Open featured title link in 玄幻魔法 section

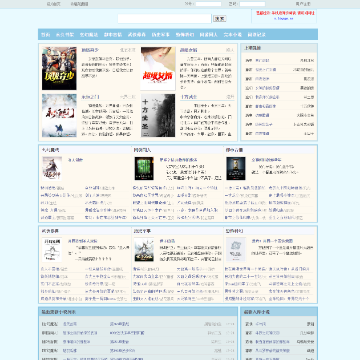point(75,160)
